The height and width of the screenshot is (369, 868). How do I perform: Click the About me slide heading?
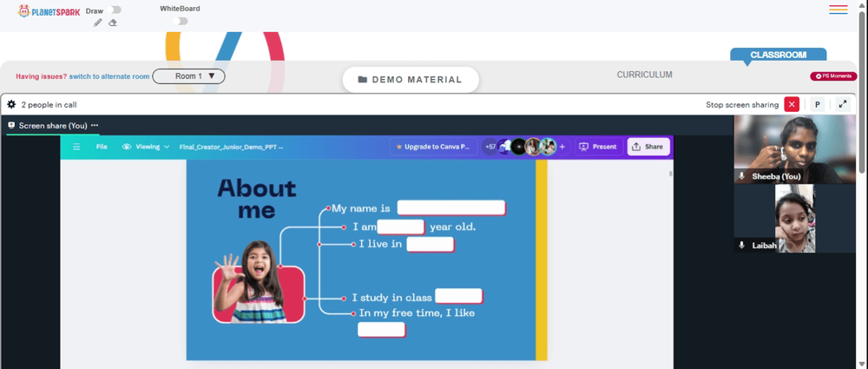tap(256, 199)
